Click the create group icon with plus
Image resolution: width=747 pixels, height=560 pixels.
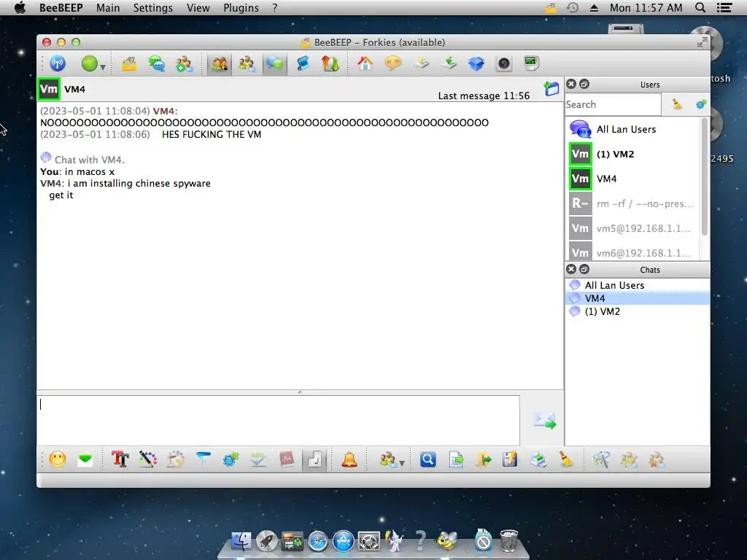[184, 64]
